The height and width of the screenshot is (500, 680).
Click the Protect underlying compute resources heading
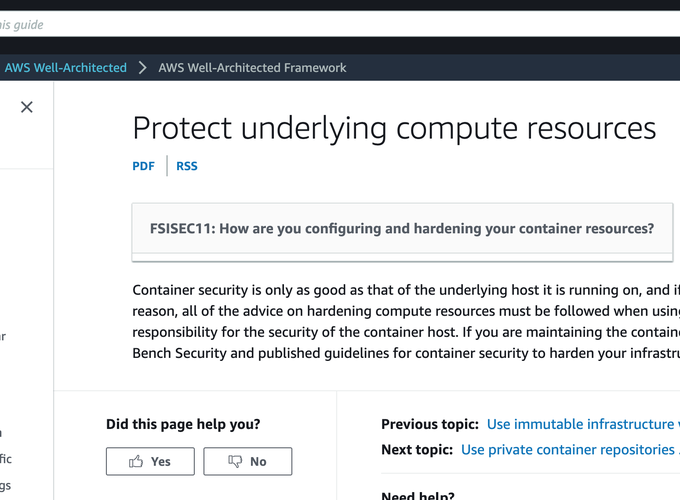coord(394,128)
